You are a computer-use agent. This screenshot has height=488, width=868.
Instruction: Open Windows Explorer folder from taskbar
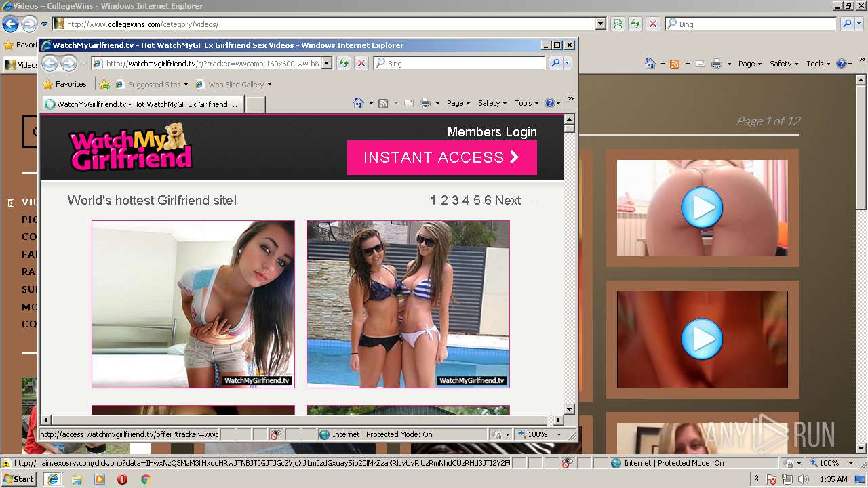pyautogui.click(x=76, y=479)
